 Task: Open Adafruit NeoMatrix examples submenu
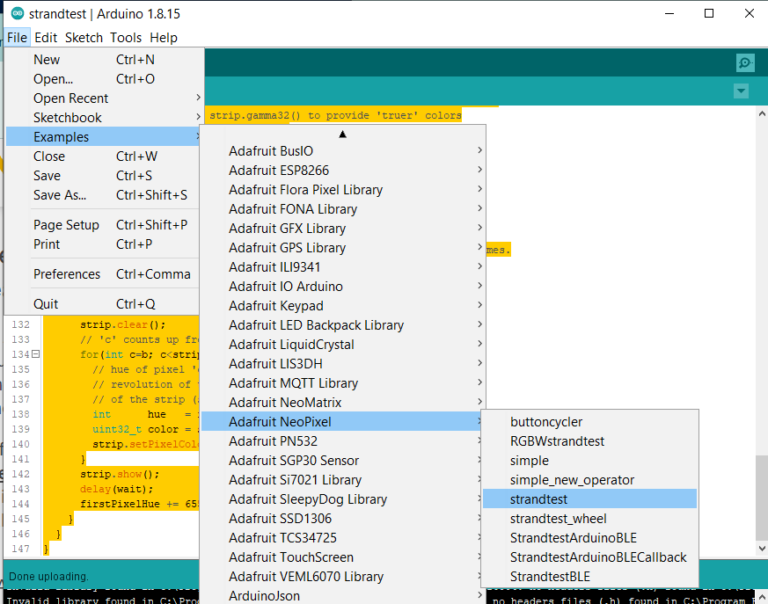point(343,402)
